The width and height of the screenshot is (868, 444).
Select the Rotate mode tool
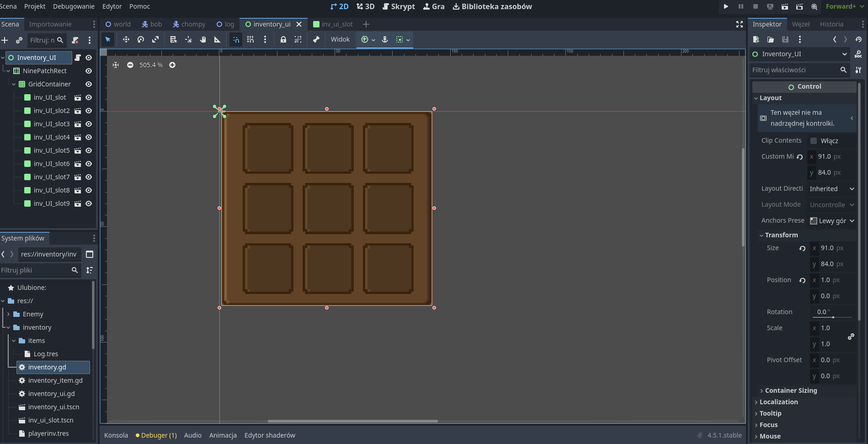(x=141, y=40)
